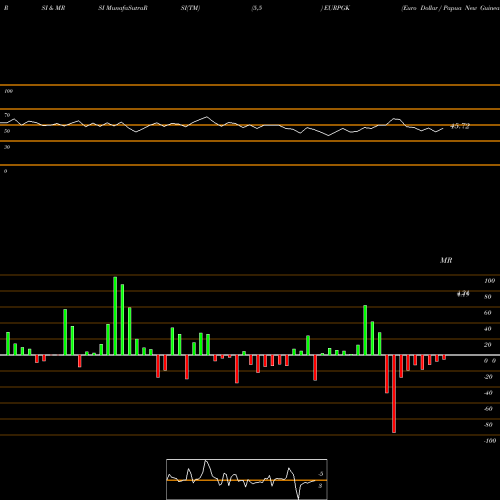500x500 pixels.
Task: Click the MR zero-line label '0 0'
Action: point(490,361)
